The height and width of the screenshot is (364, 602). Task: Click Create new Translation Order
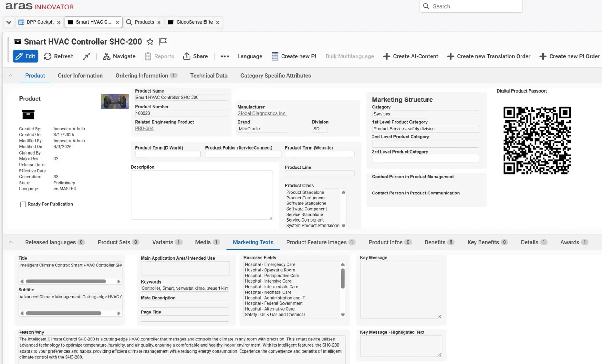489,56
